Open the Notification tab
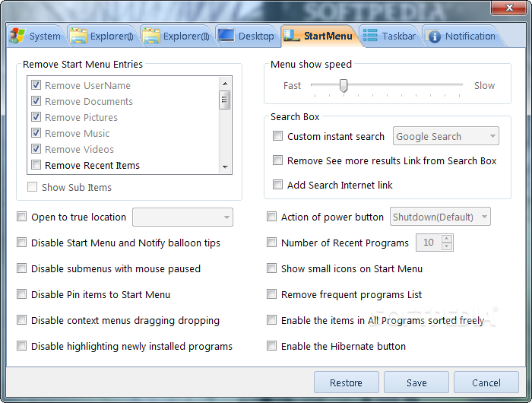 [x=462, y=36]
